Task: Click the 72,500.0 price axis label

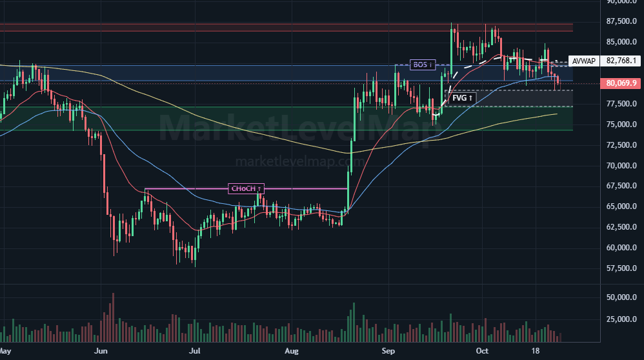Action: 621,145
